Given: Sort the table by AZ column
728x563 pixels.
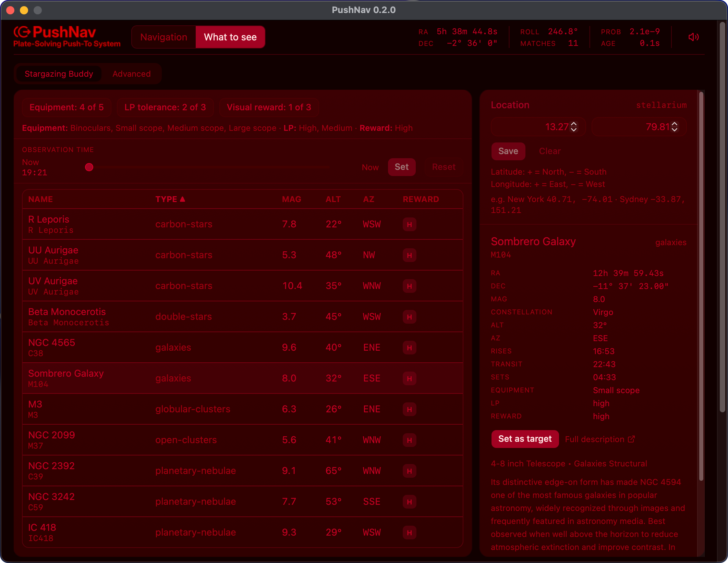Looking at the screenshot, I should 369,199.
